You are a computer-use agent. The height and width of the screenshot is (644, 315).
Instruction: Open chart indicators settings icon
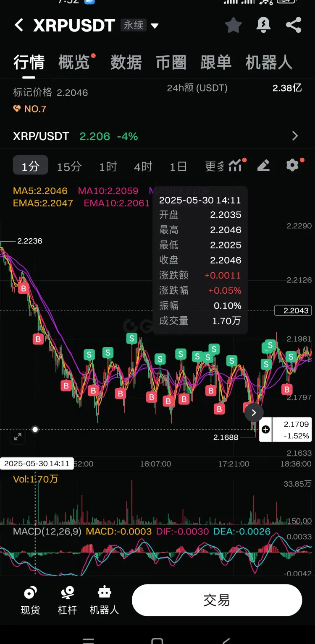pyautogui.click(x=236, y=165)
